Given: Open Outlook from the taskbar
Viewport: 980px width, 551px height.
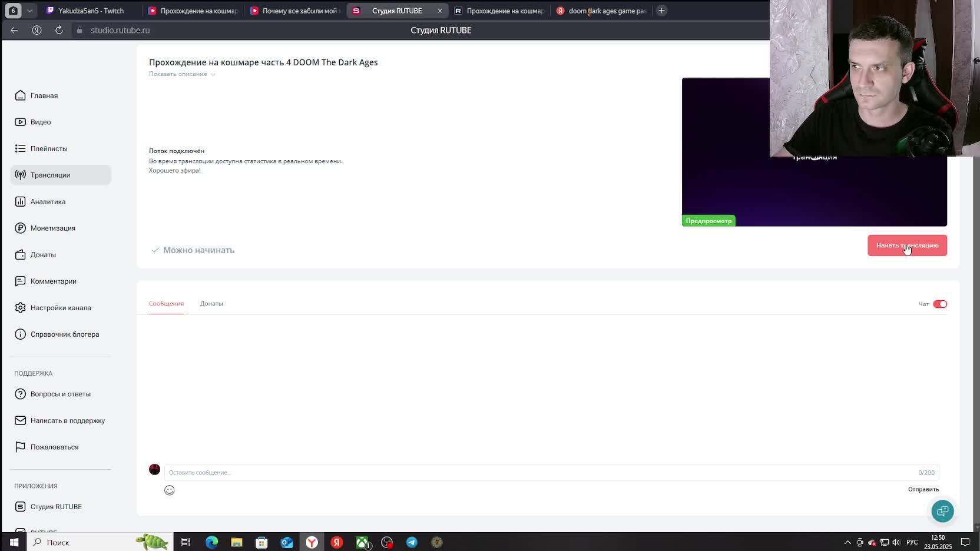Looking at the screenshot, I should [x=287, y=542].
